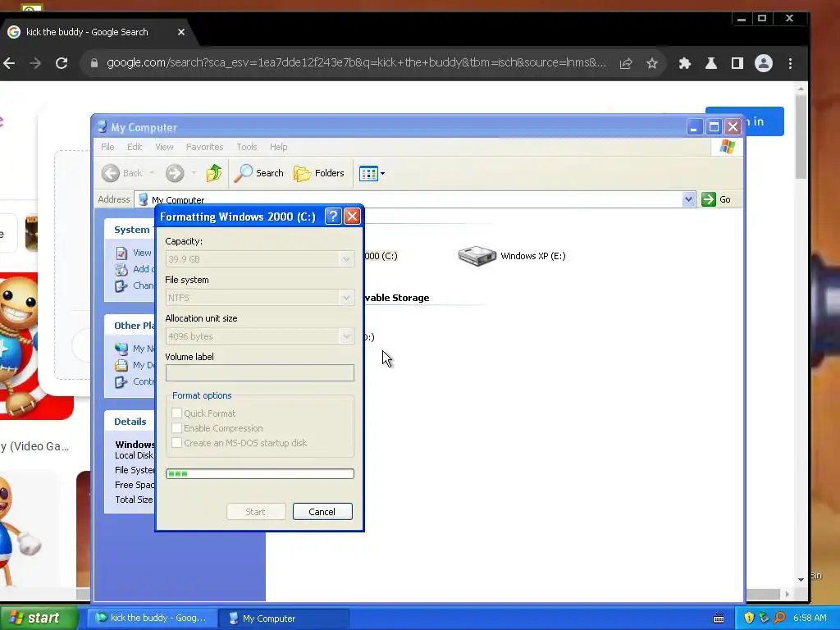
Task: Click the View system information icon in System Tasks
Action: click(x=121, y=253)
